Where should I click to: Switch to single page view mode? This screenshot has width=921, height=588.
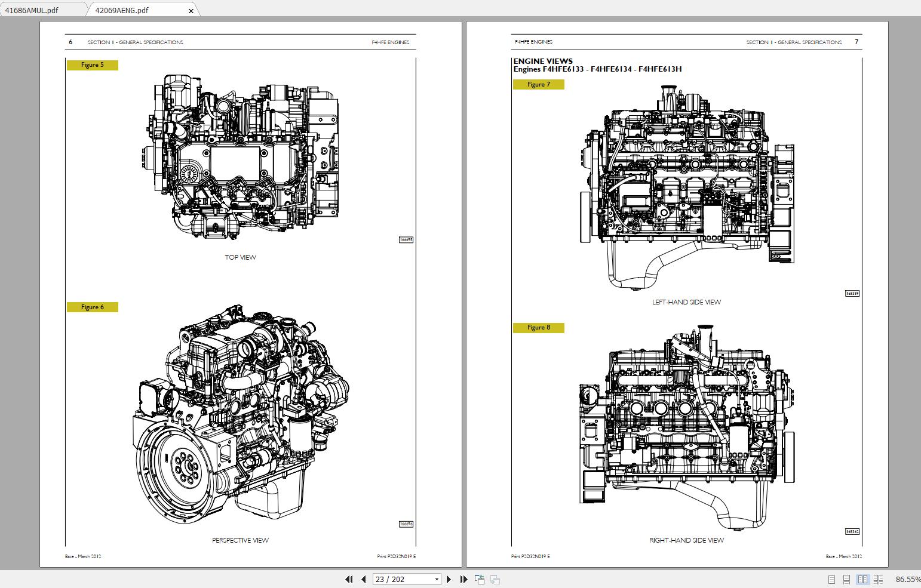pyautogui.click(x=831, y=578)
